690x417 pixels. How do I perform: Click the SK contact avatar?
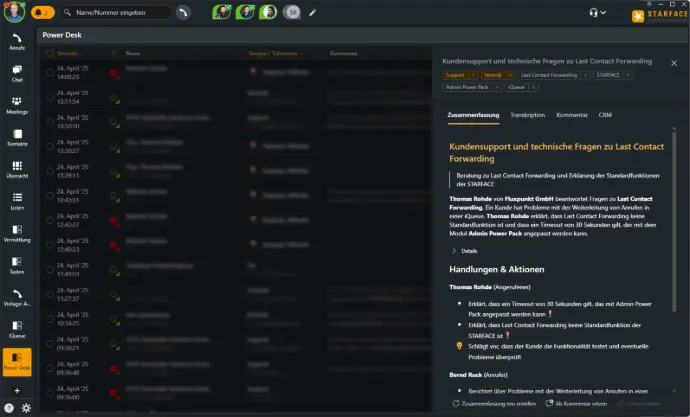pos(292,12)
